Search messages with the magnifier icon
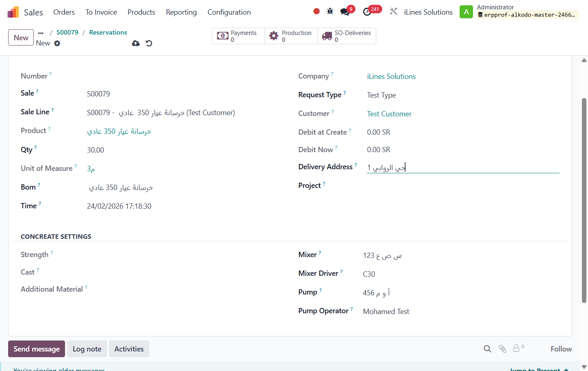This screenshot has height=371, width=588. coord(488,349)
